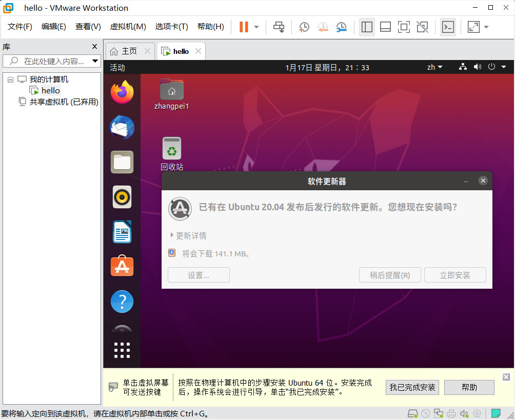The width and height of the screenshot is (515, 420).
Task: Open the console view icon
Action: click(x=448, y=27)
